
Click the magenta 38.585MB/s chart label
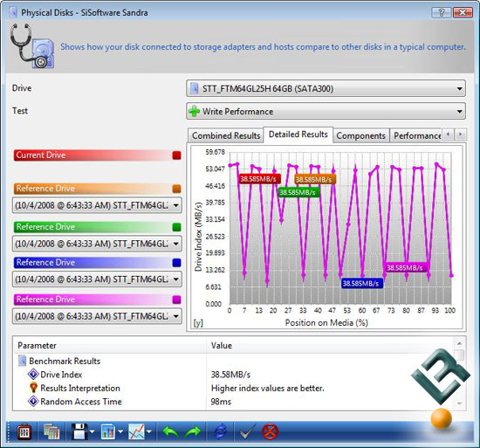coord(406,268)
